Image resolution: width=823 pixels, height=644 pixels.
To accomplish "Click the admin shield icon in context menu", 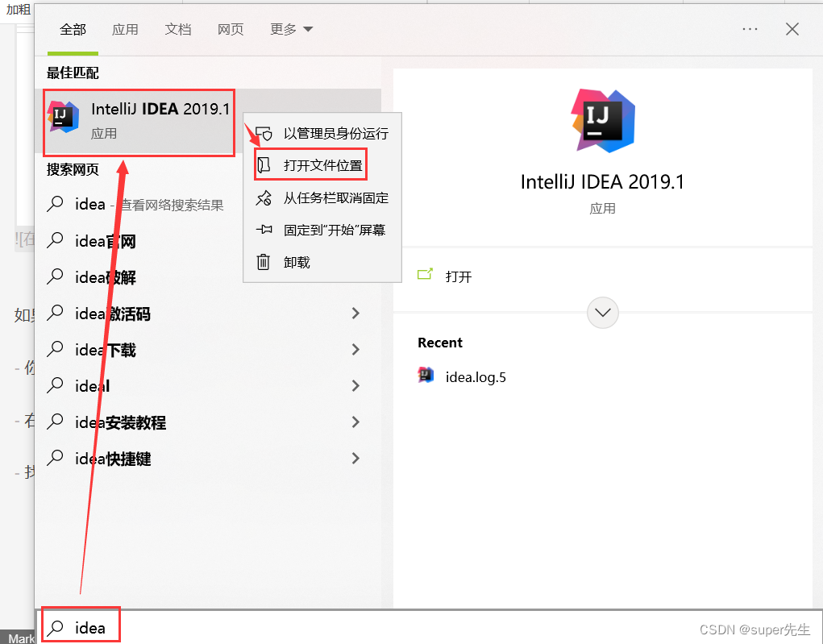I will 264,133.
